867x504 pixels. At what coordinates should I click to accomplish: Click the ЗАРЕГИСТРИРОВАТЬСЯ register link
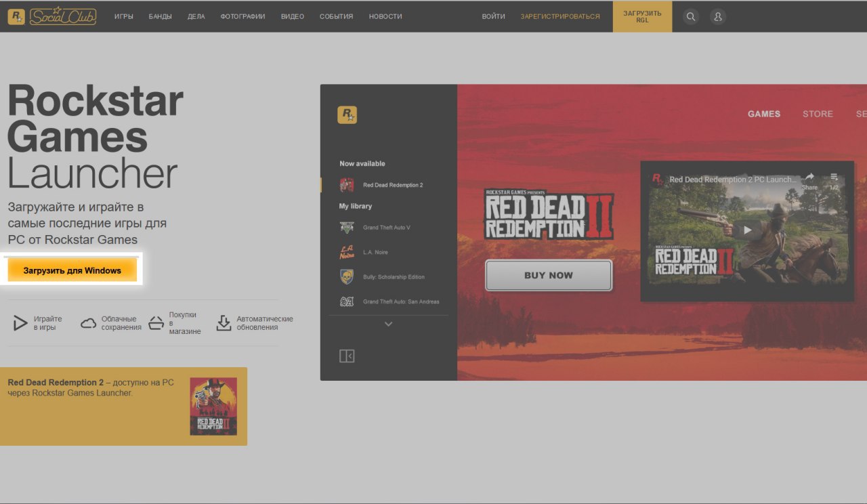[560, 16]
